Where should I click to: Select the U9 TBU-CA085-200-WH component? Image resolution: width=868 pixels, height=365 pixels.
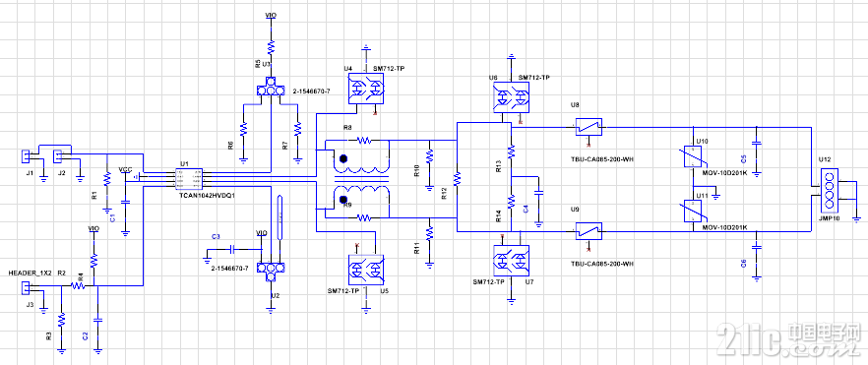point(589,230)
